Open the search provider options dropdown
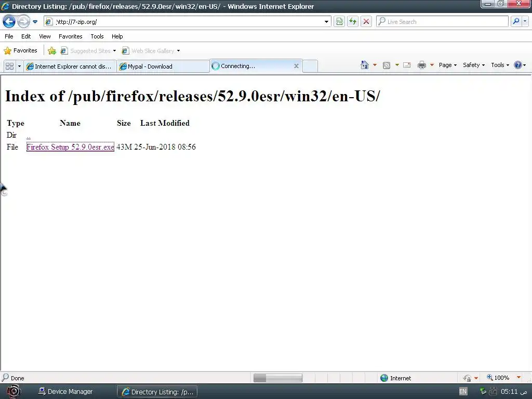This screenshot has height=399, width=532. pos(525,21)
